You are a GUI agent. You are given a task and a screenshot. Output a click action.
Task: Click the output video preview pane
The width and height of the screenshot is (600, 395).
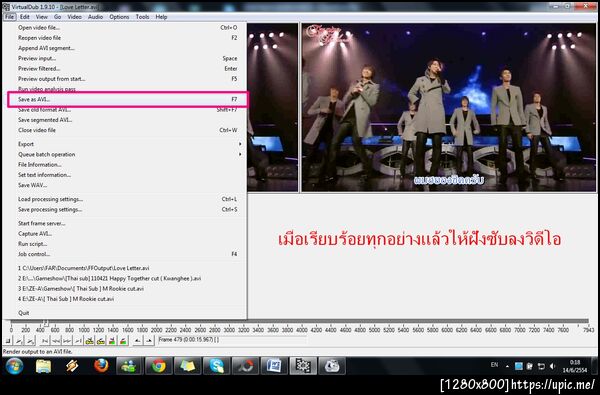tap(448, 108)
